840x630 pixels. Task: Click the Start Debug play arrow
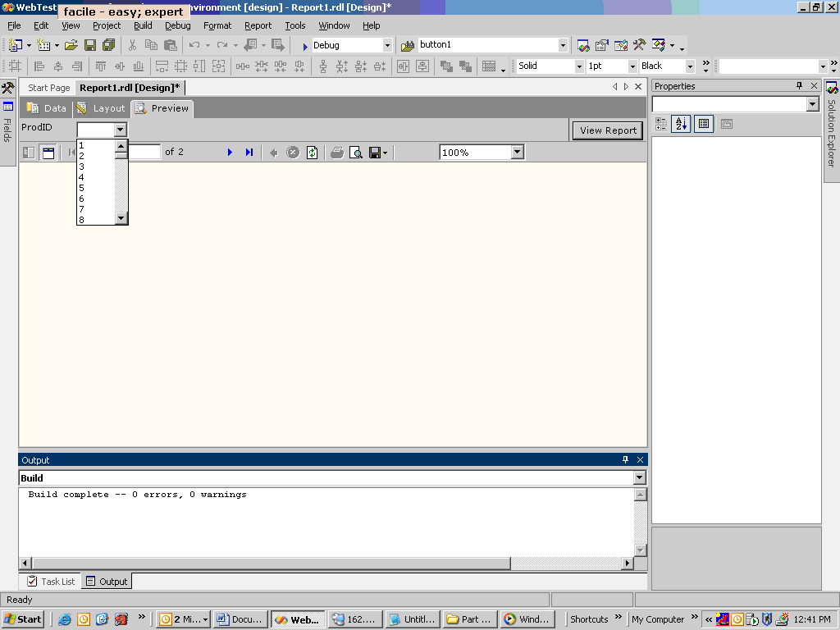point(305,46)
